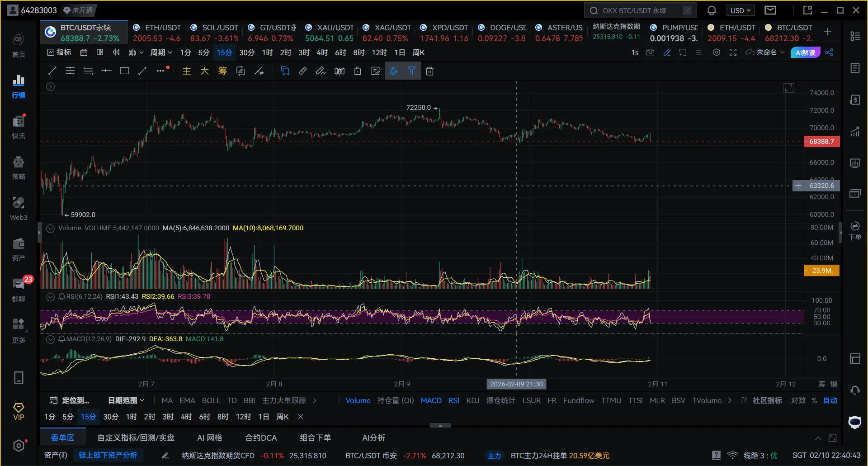Open the ETF panel in right sidebar
868x466 pixels.
pyautogui.click(x=855, y=194)
